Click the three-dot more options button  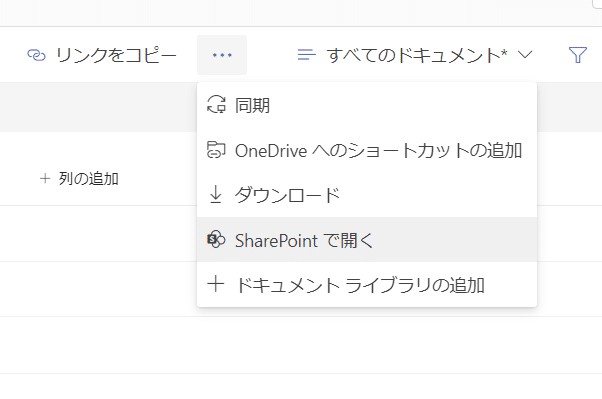coord(222,55)
